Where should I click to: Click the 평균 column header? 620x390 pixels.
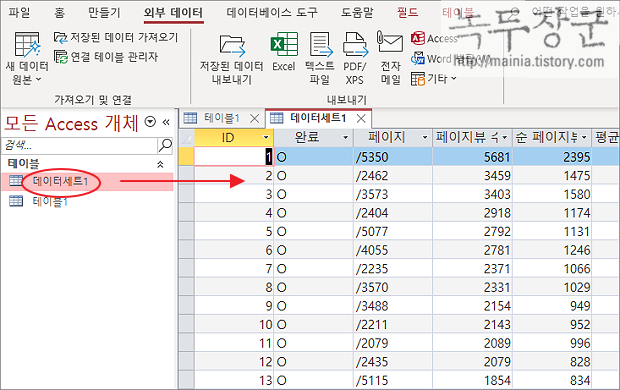pyautogui.click(x=606, y=138)
